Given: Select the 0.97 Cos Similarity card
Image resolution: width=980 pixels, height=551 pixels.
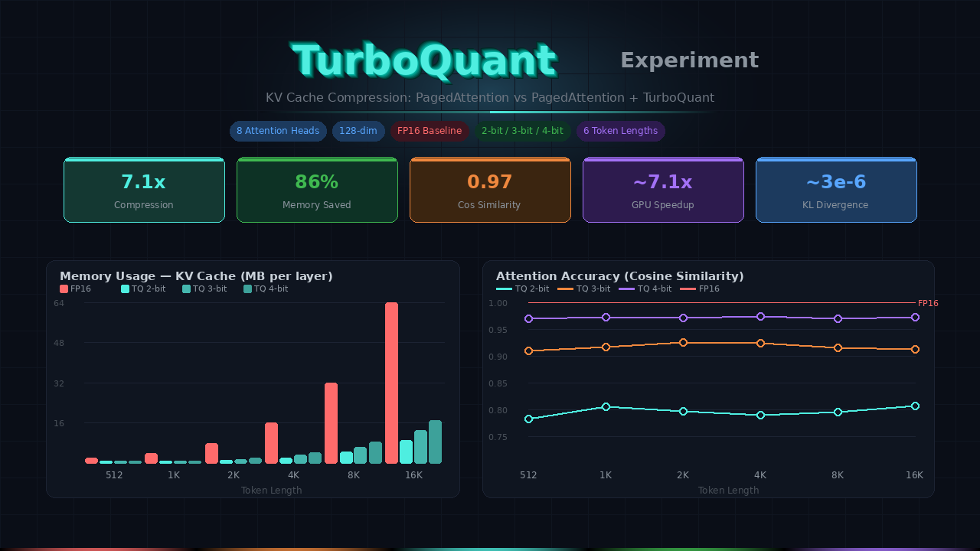Looking at the screenshot, I should tap(490, 190).
